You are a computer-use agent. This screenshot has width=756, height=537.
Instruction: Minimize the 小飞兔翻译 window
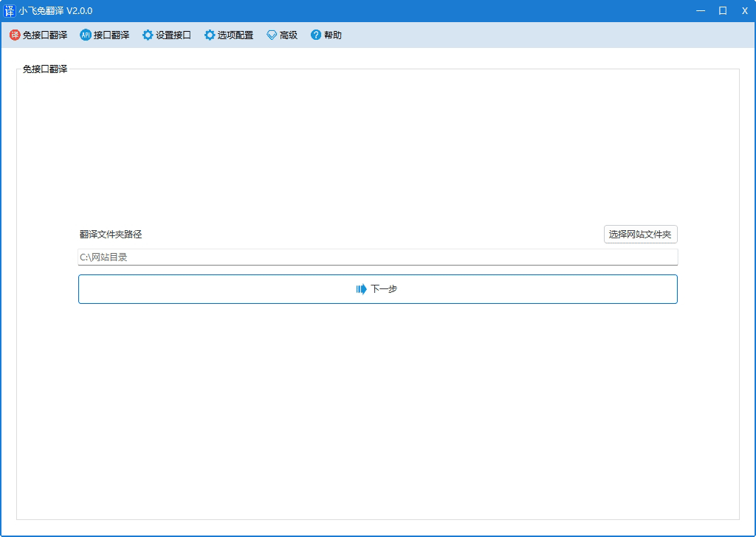700,10
